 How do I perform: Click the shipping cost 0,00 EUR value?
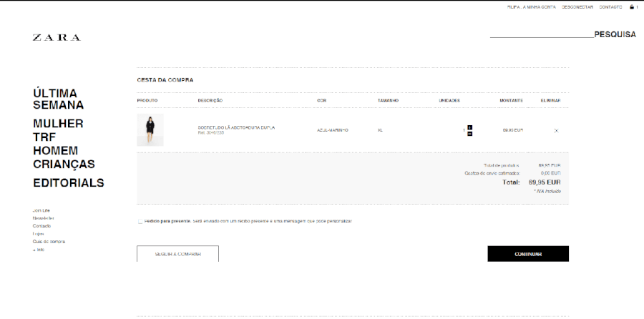click(551, 173)
